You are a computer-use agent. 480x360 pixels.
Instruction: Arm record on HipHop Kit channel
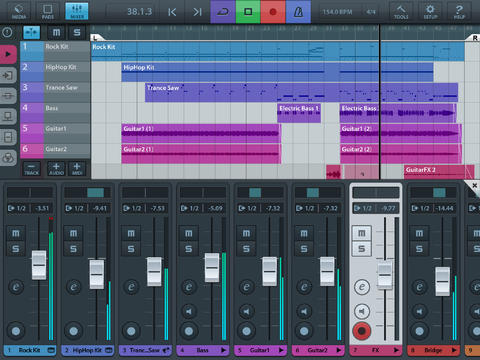click(73, 331)
